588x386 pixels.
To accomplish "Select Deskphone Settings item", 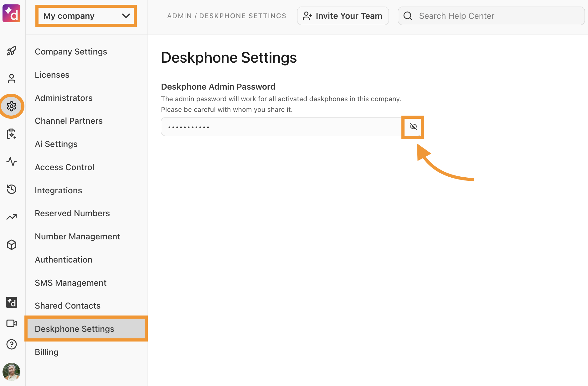I will [x=86, y=329].
